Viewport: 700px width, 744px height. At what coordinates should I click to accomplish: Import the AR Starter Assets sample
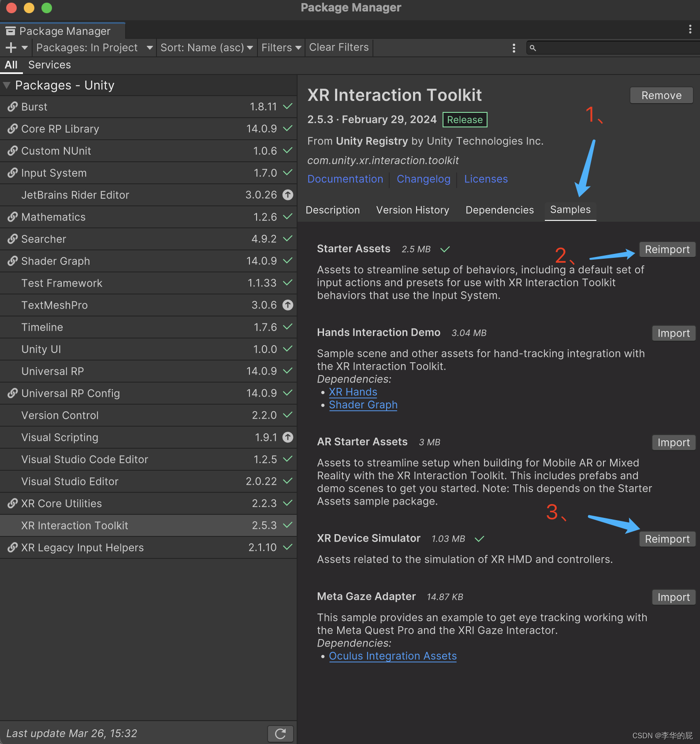(674, 443)
